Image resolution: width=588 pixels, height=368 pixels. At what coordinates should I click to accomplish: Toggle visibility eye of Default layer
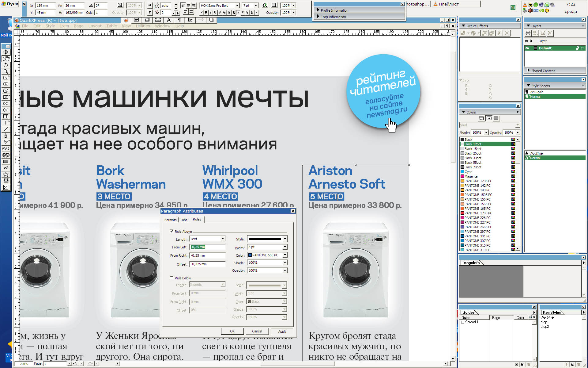[x=527, y=48]
